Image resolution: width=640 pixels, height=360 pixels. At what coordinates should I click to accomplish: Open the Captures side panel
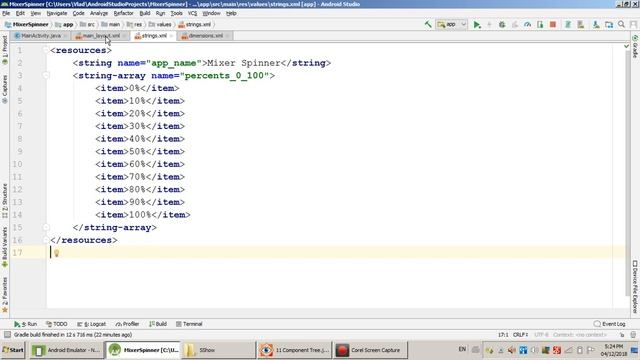tap(4, 89)
